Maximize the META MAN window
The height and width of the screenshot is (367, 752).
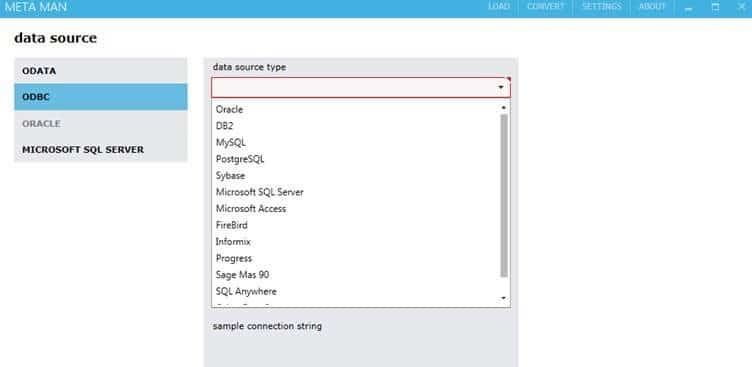pos(715,7)
